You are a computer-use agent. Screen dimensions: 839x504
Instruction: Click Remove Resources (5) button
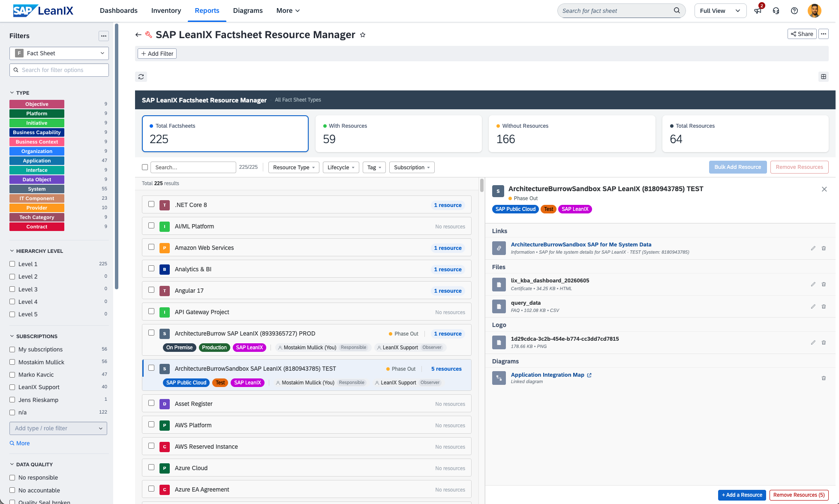tap(799, 495)
